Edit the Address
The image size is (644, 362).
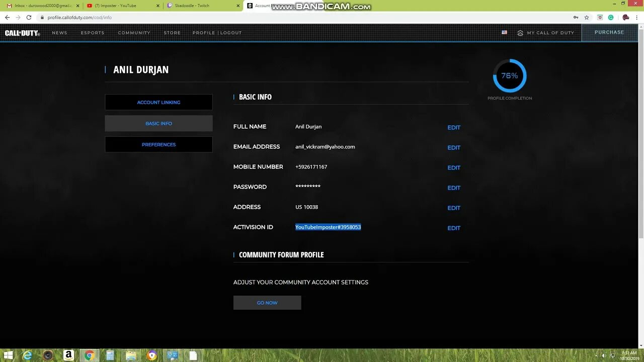tap(454, 208)
